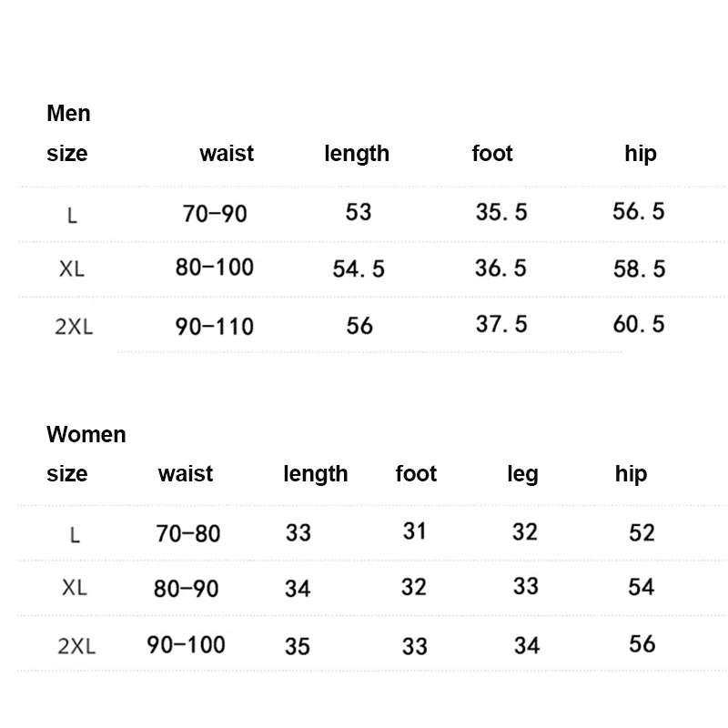Click Men's XL length value 54.5
Viewport: 728px width, 728px height.
click(x=359, y=269)
